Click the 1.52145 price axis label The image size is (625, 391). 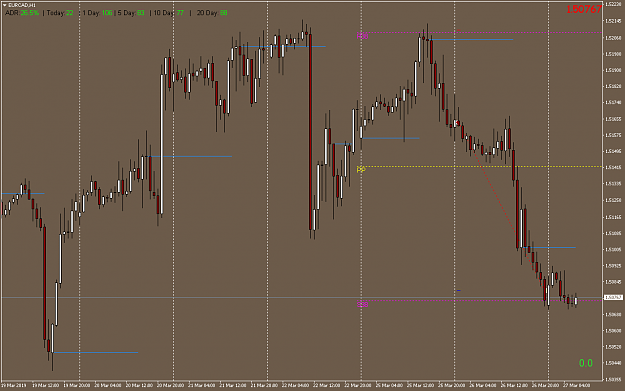click(613, 21)
